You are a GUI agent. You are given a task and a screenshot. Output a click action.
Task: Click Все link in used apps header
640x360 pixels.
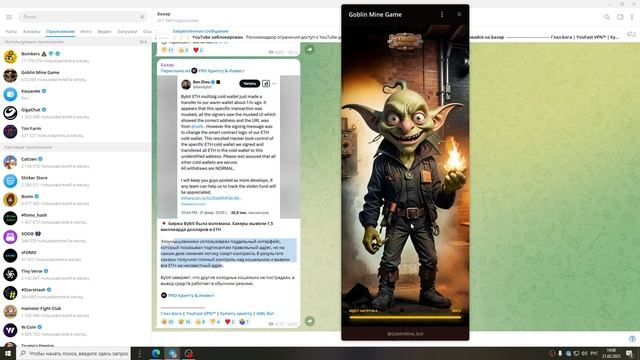click(x=143, y=42)
